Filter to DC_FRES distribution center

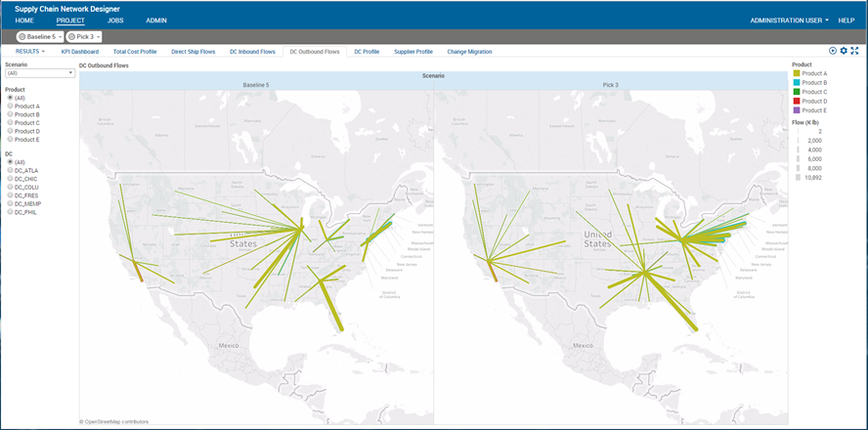[10, 195]
